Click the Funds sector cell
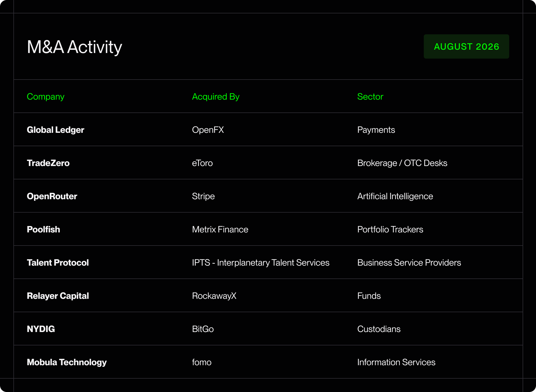536x392 pixels. coord(369,296)
